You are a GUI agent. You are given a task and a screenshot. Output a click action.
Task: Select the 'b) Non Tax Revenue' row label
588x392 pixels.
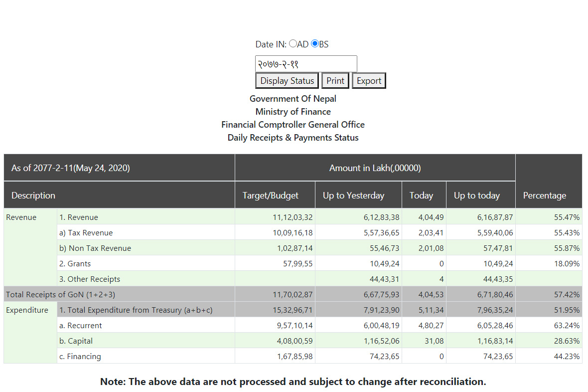click(x=95, y=248)
